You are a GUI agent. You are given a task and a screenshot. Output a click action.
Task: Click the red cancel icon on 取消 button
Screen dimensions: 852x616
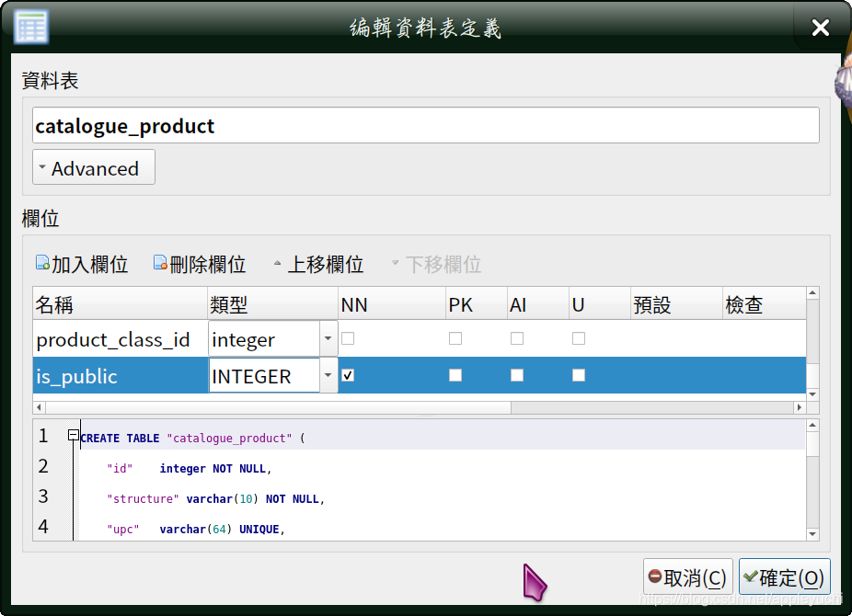[655, 576]
